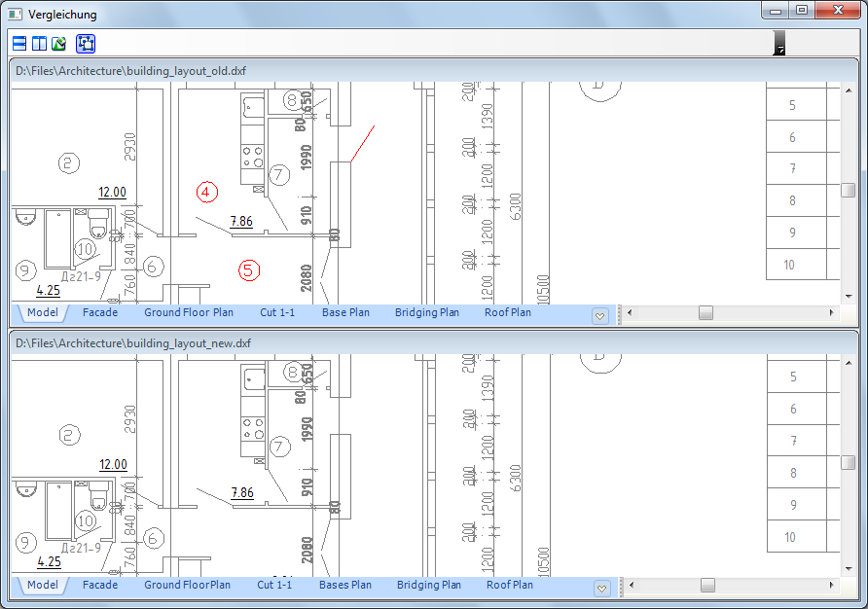Toggle the synchronized view toolbar button
This screenshot has height=609, width=868.
pyautogui.click(x=85, y=44)
